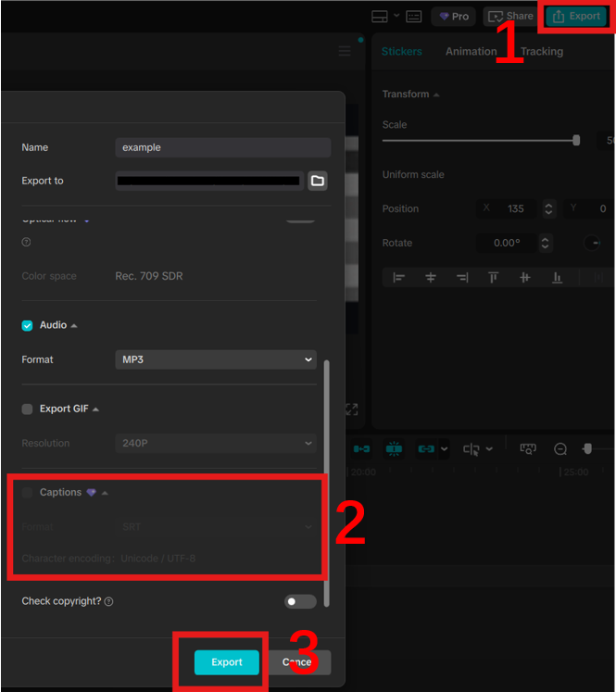
Task: Toggle the linkage icon in timeline
Action: click(x=426, y=449)
